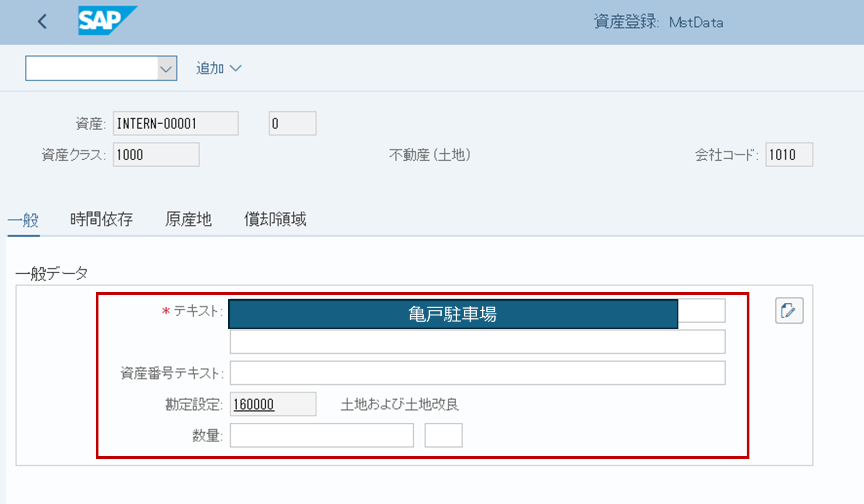This screenshot has width=864, height=504.
Task: Focus the 数量 quantity input field
Action: pyautogui.click(x=322, y=436)
